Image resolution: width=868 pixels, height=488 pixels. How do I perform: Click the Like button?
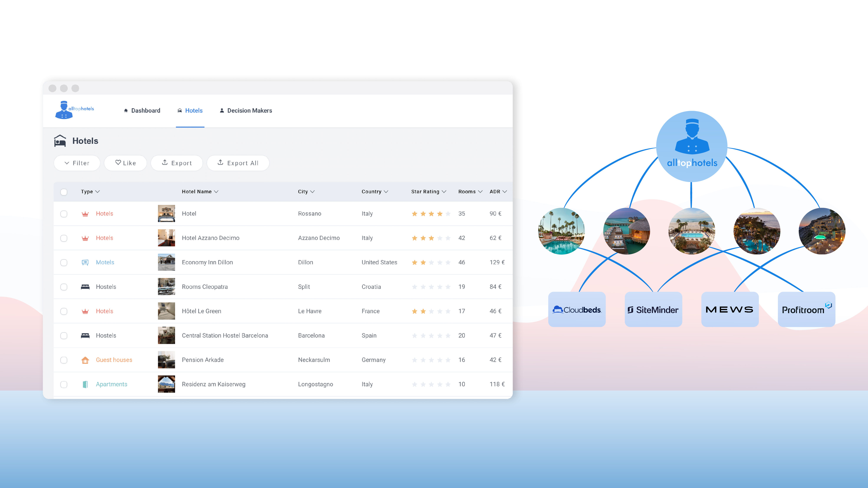pos(125,163)
